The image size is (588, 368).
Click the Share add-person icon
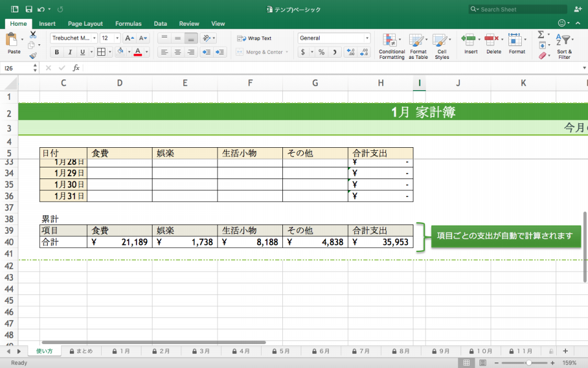coord(578,9)
